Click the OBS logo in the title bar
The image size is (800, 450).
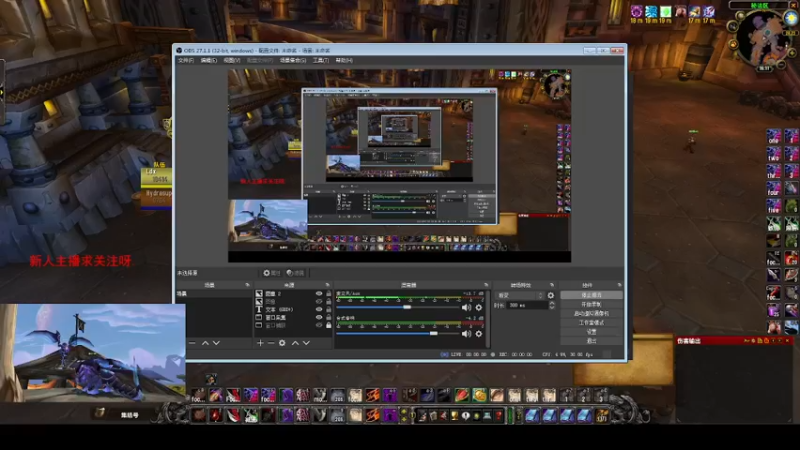click(x=179, y=51)
